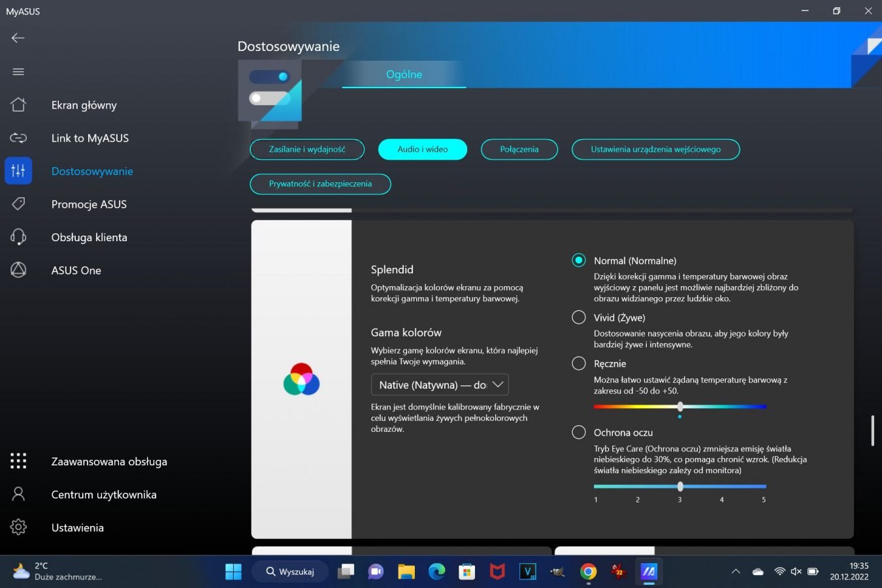Click the vertical page scrollbar
Screen dimensions: 882x588
click(873, 431)
